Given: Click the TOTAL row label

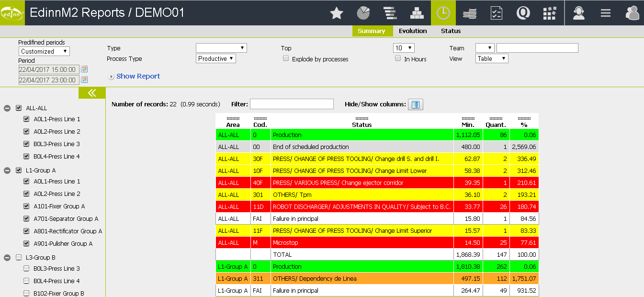Looking at the screenshot, I should tap(282, 255).
